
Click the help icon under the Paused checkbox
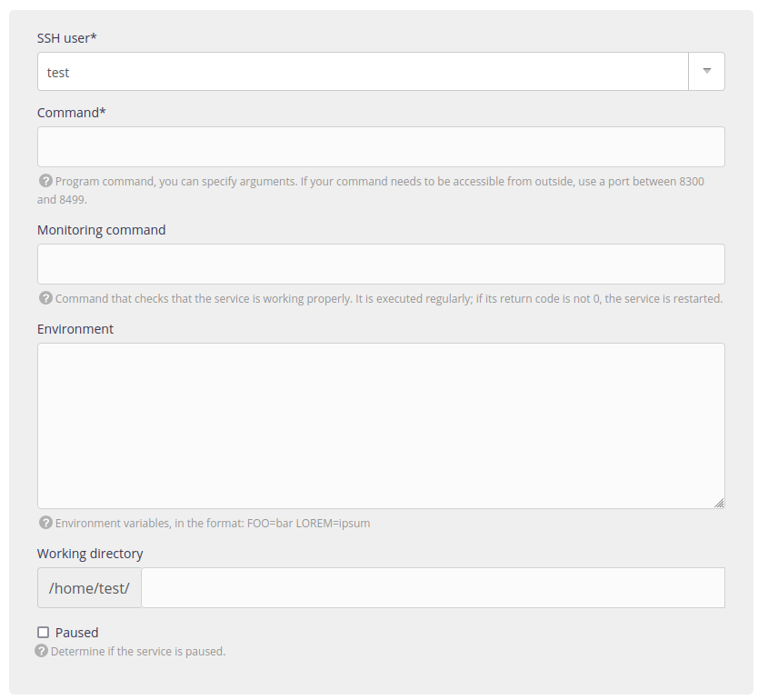click(41, 651)
